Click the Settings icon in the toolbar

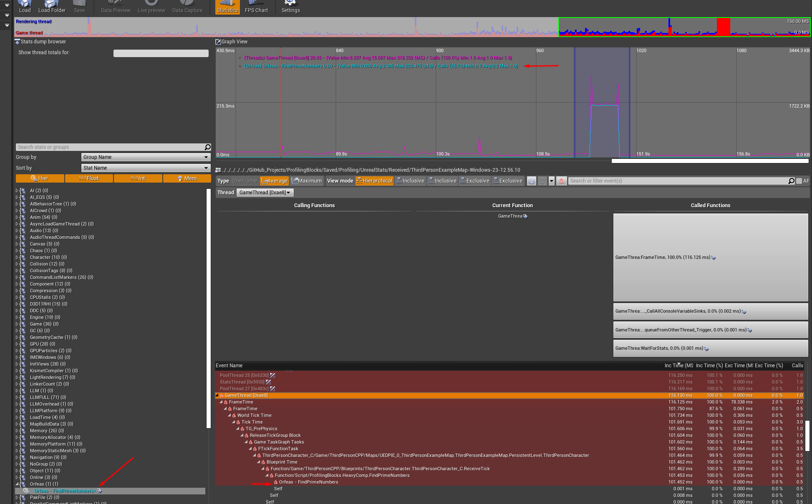(x=290, y=7)
